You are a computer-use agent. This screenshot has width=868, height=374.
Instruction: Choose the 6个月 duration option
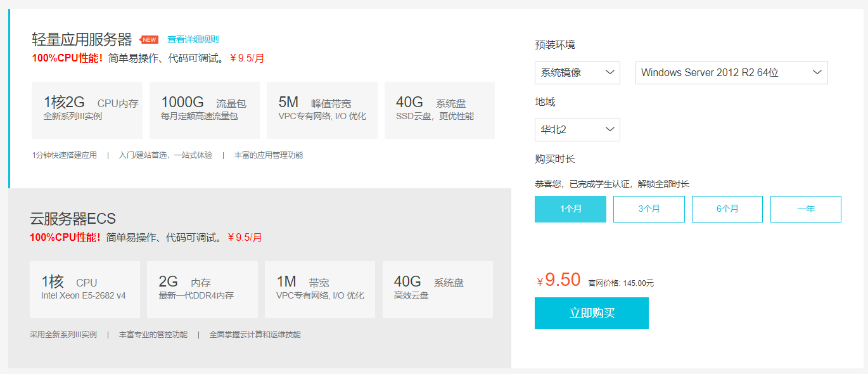[x=727, y=209]
